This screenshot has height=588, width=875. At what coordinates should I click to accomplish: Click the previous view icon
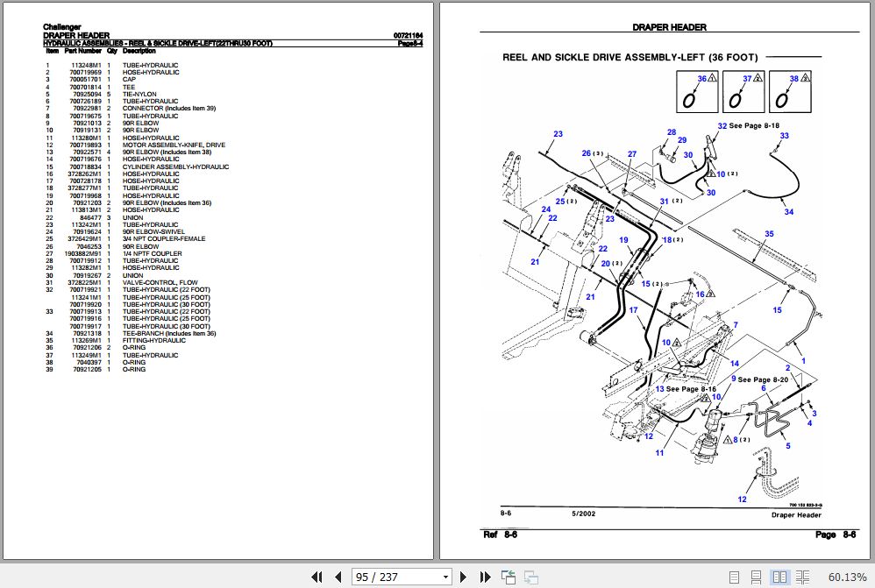point(509,577)
